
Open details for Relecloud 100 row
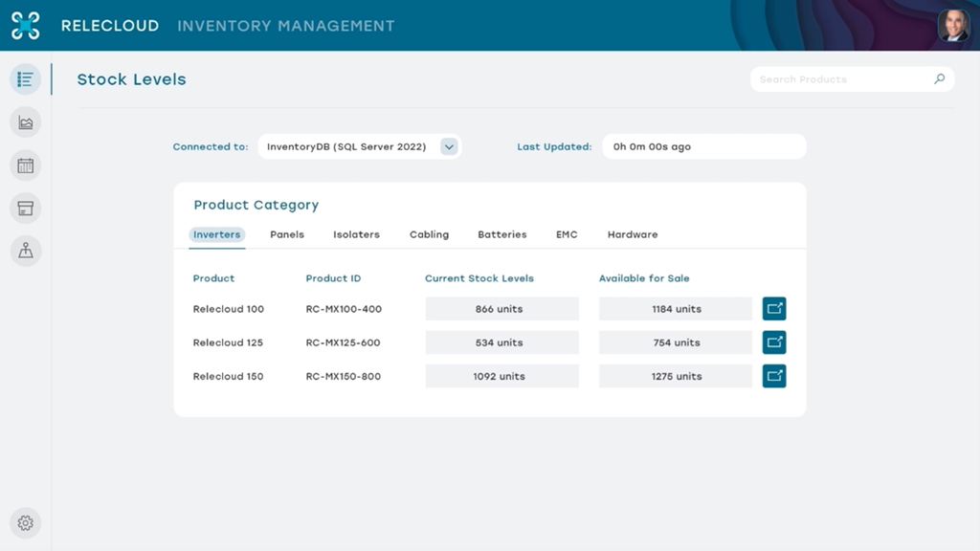[x=774, y=309]
